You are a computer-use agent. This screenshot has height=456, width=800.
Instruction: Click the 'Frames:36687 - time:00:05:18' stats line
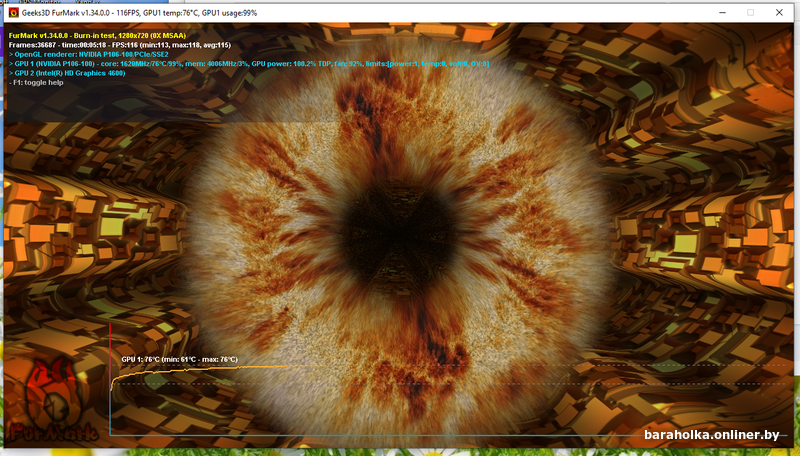coord(120,45)
